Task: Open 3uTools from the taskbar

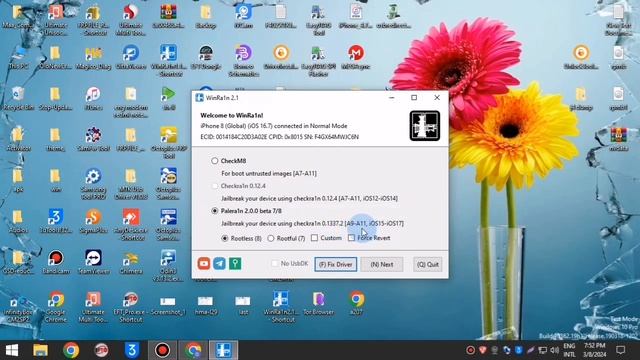Action: click(x=131, y=350)
